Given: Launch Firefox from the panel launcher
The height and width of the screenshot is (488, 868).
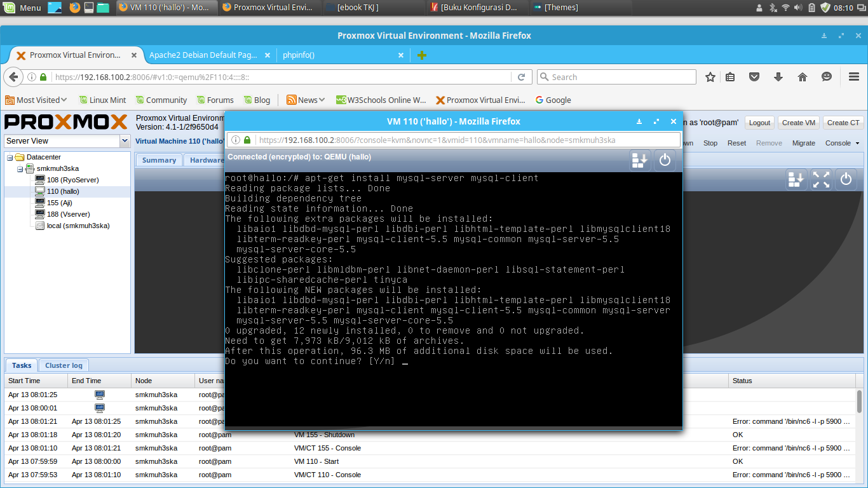Looking at the screenshot, I should pyautogui.click(x=74, y=8).
